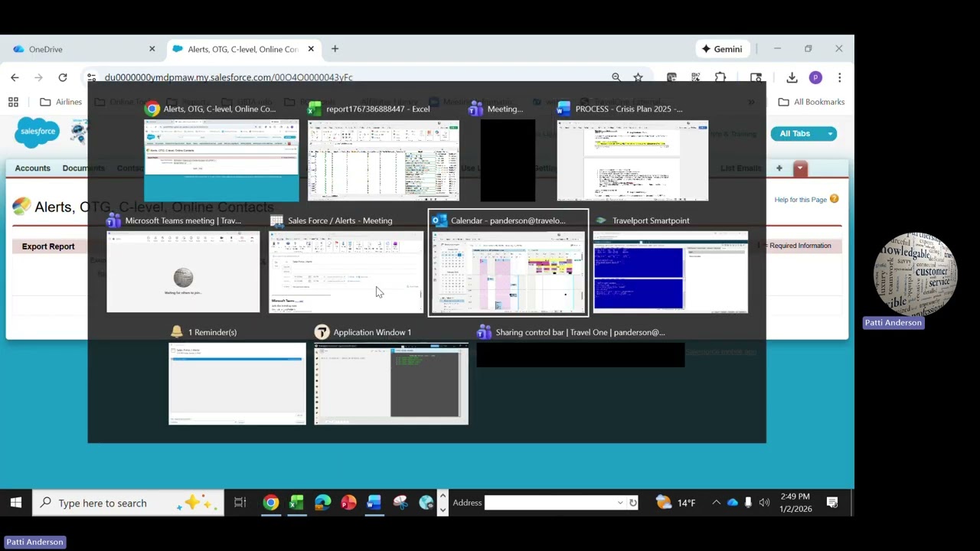This screenshot has width=980, height=551.
Task: Click the Salesforce cloud logo
Action: tap(37, 132)
